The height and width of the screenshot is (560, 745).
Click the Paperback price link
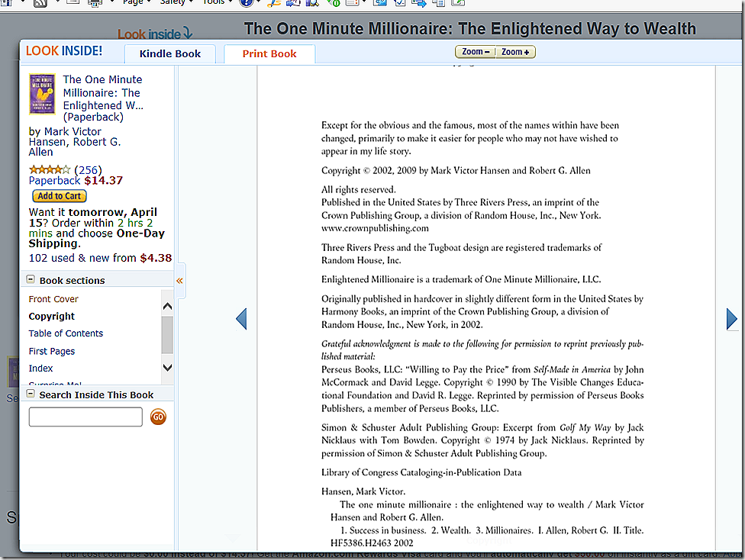click(76, 181)
